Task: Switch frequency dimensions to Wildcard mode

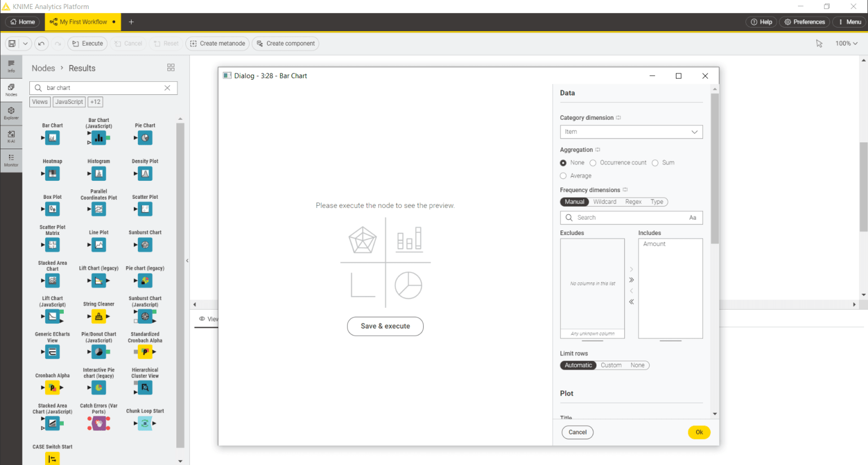Action: pos(605,202)
